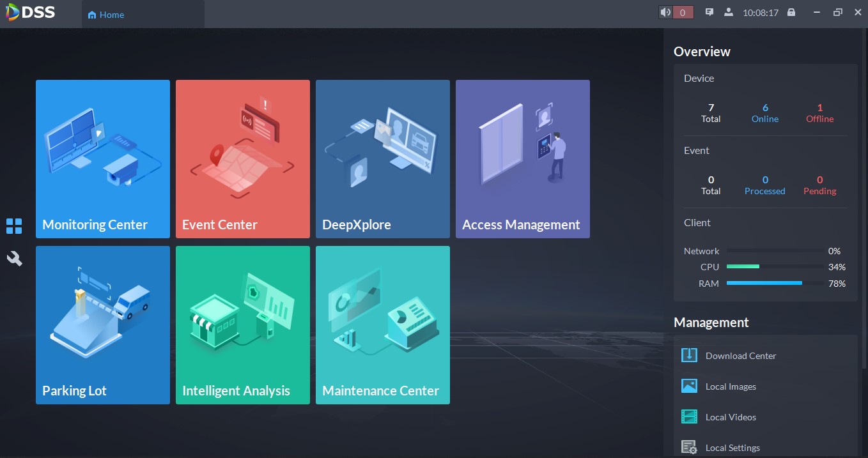The image size is (868, 458).
Task: Open the Maintenance Center tile
Action: 383,325
